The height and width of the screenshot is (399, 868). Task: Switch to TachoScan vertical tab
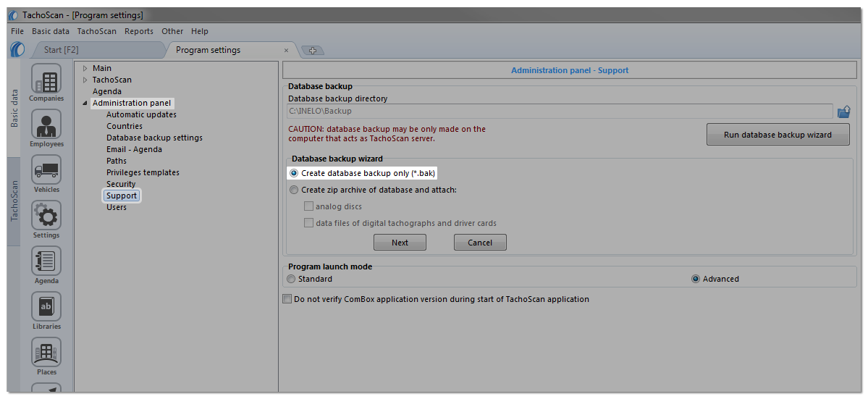[x=14, y=201]
